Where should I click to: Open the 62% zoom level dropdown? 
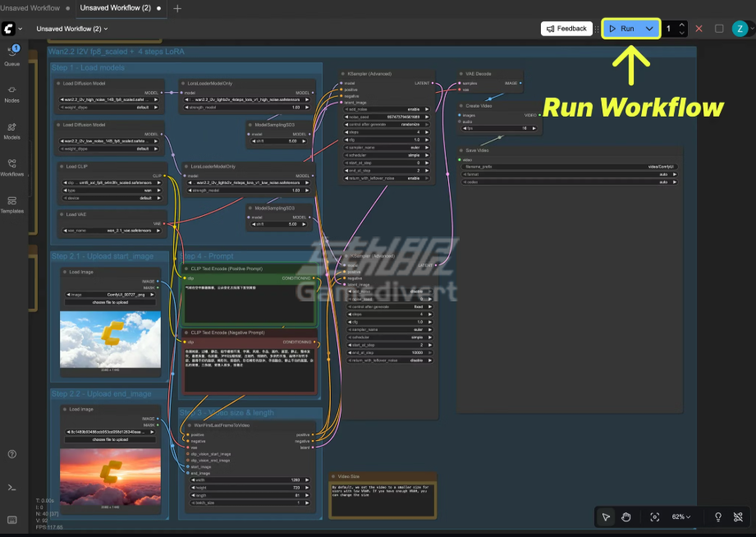(680, 516)
